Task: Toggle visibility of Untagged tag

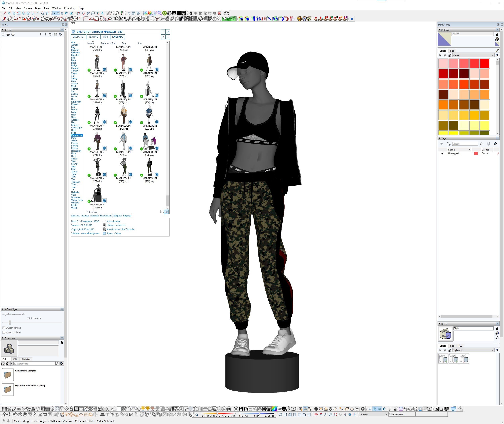Action: pos(443,154)
